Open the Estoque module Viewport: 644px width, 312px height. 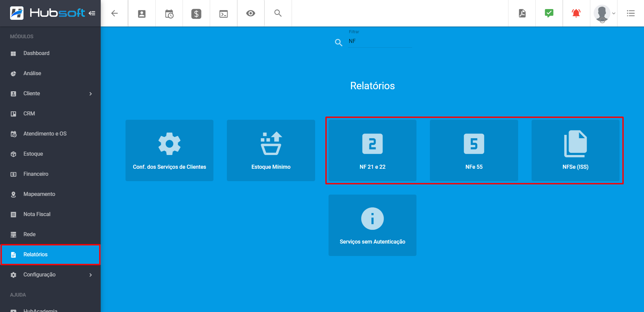point(50,154)
